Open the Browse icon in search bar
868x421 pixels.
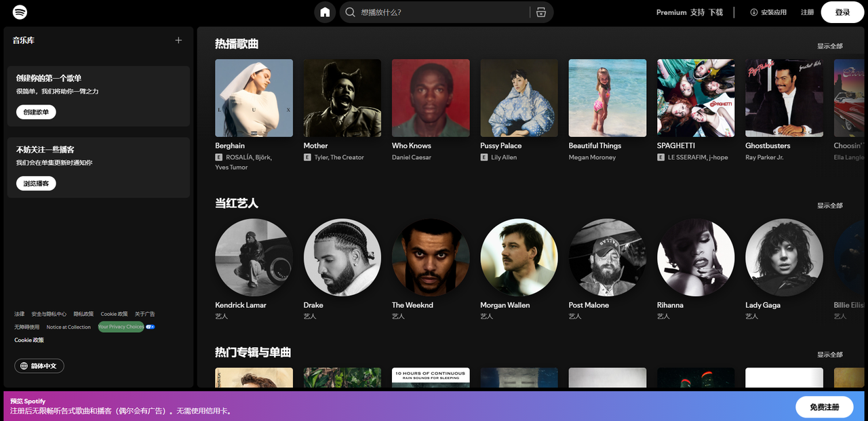[540, 12]
